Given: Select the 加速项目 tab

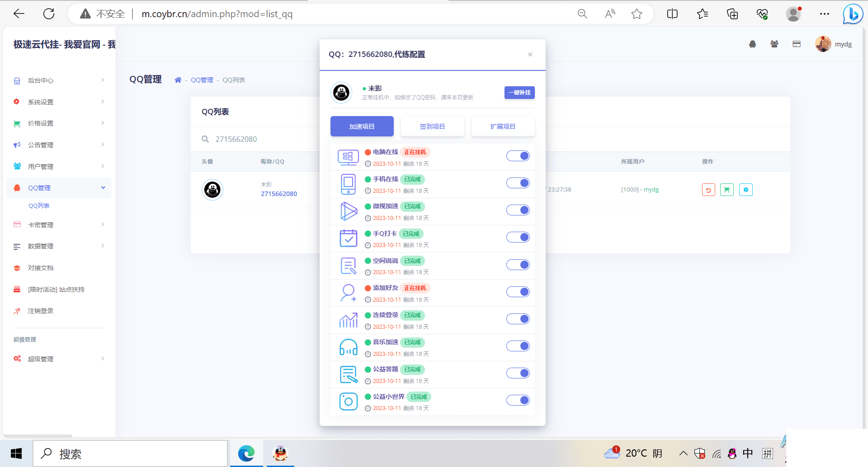Looking at the screenshot, I should [362, 126].
